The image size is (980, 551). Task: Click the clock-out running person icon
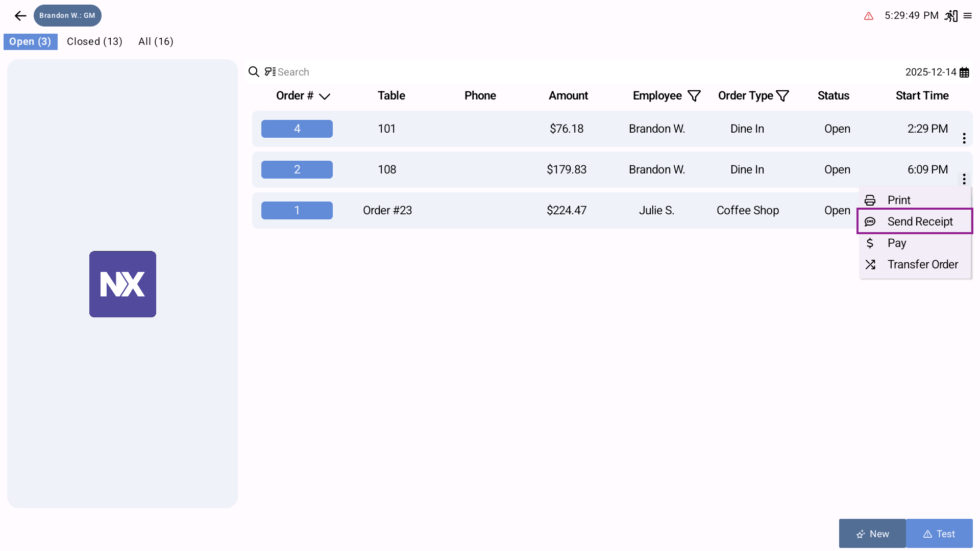coord(951,16)
